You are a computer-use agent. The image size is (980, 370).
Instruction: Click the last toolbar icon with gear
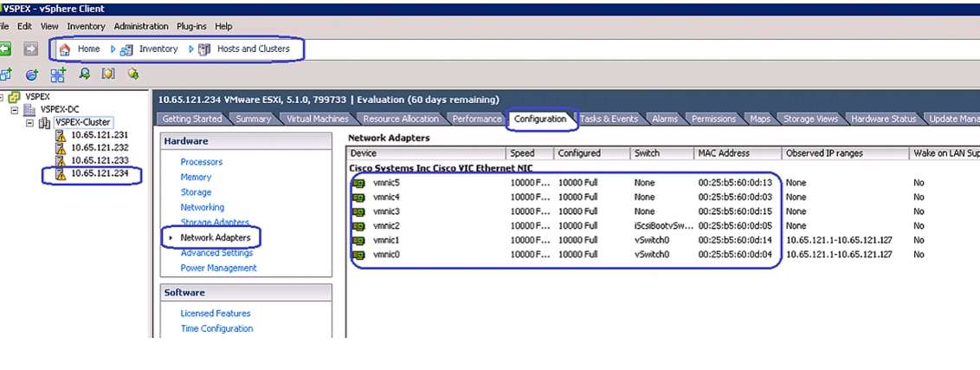[x=132, y=74]
